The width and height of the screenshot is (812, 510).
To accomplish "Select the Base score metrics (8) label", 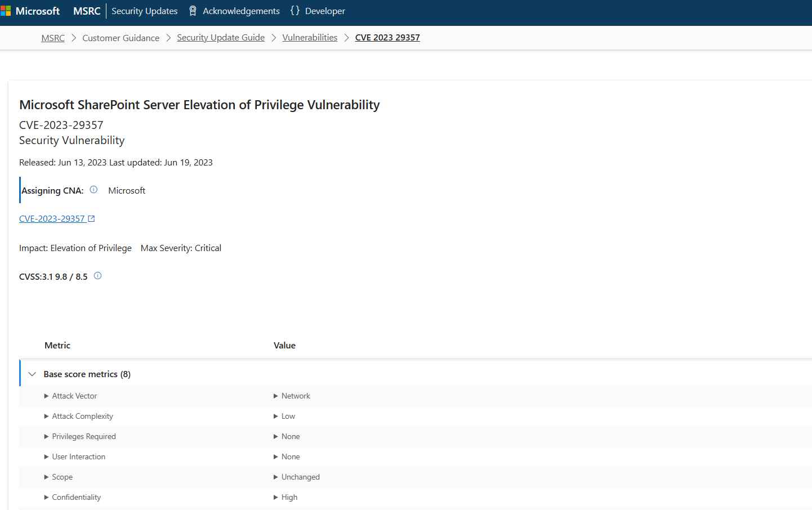I will 87,374.
